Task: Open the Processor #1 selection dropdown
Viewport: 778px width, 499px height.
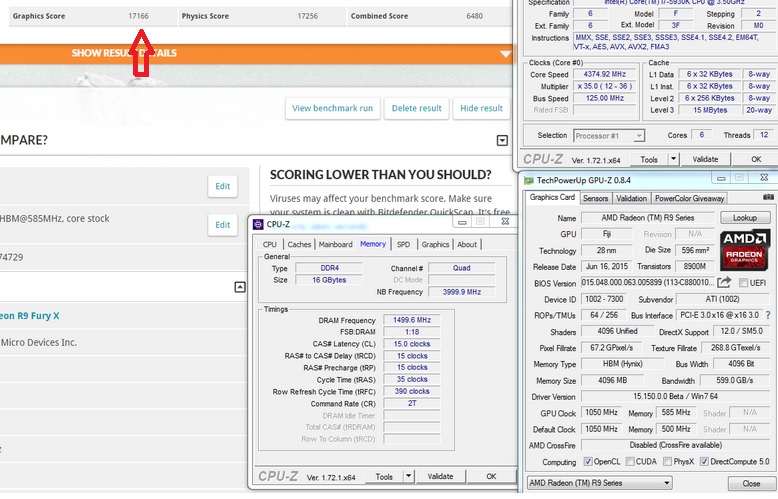Action: tap(609, 135)
